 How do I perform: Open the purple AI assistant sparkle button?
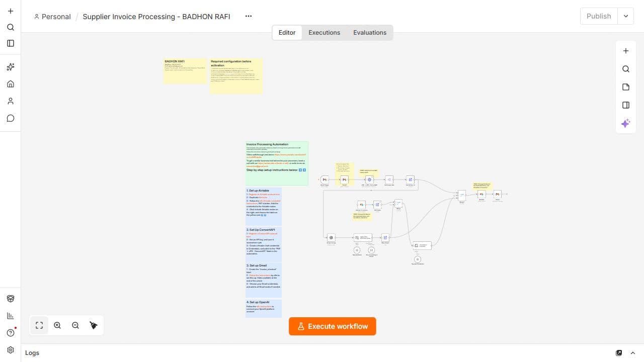[x=626, y=123]
